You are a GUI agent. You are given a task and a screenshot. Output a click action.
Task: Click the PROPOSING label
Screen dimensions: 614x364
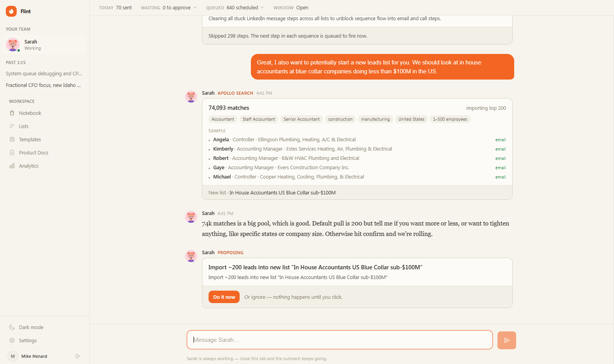(x=230, y=253)
